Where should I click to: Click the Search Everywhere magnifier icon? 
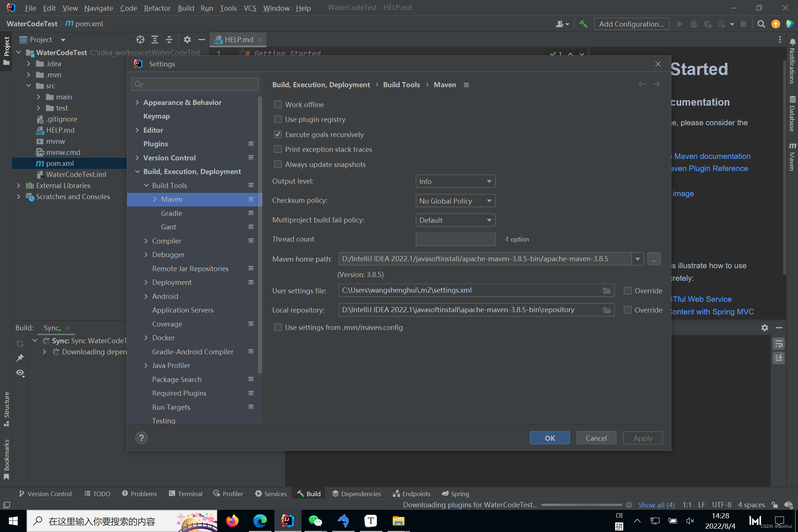coord(761,24)
